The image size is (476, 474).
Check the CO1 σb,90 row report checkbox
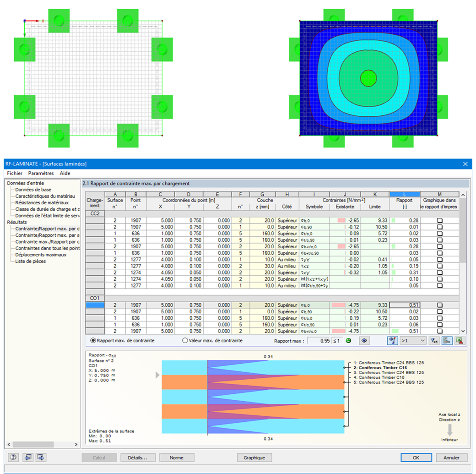[439, 312]
